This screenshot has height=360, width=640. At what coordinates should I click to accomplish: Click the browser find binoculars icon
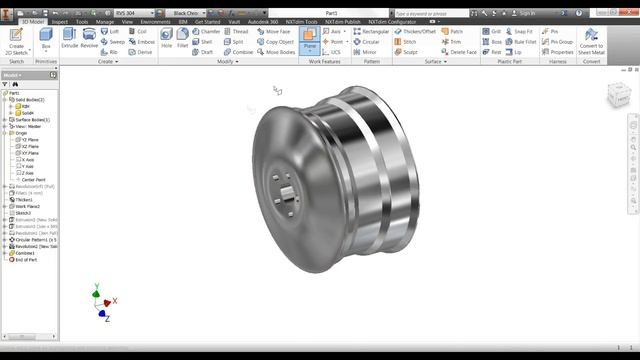click(15, 84)
